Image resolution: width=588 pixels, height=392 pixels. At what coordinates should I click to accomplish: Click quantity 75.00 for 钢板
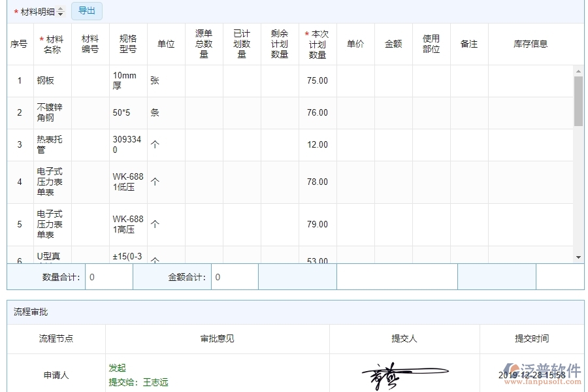click(x=318, y=81)
